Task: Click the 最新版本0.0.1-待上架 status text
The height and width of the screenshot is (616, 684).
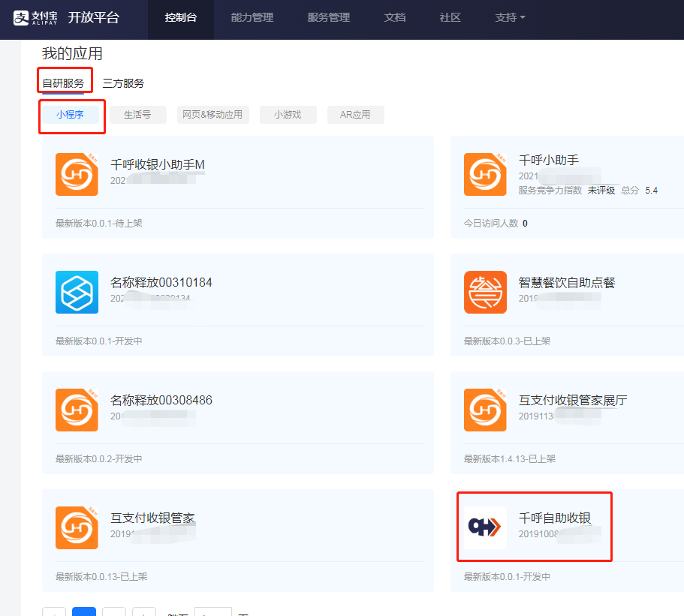Action: [98, 223]
